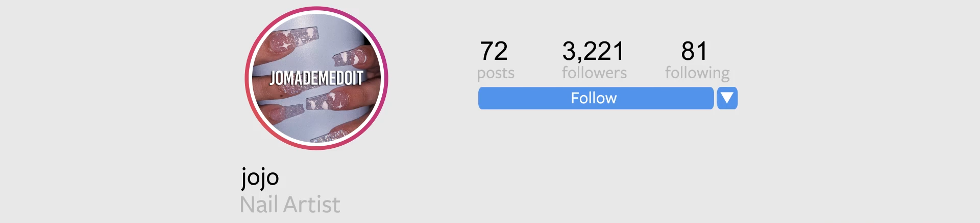980x223 pixels.
Task: Select the Nail Artist category label
Action: pyautogui.click(x=290, y=205)
